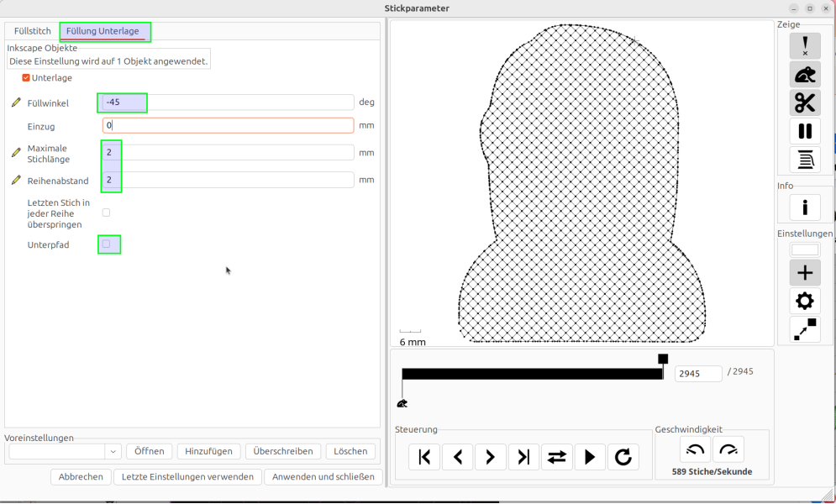Select the Füllung Unterlage tab
Screen dimensions: 836x504
point(103,31)
